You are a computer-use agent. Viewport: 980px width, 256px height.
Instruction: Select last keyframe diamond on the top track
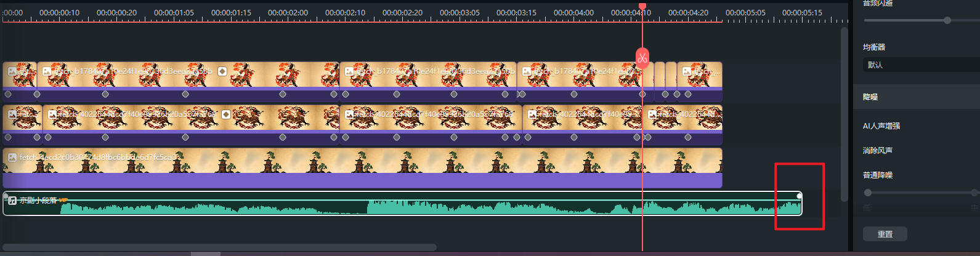pyautogui.click(x=688, y=94)
